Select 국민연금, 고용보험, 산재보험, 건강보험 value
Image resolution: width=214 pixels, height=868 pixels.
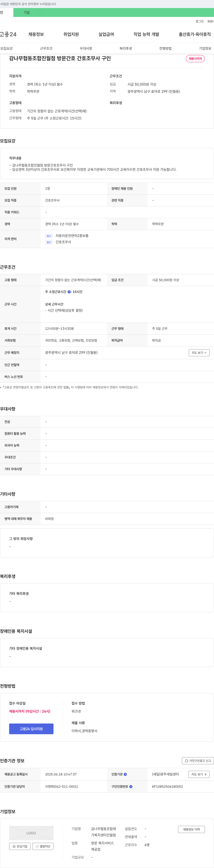71,340
